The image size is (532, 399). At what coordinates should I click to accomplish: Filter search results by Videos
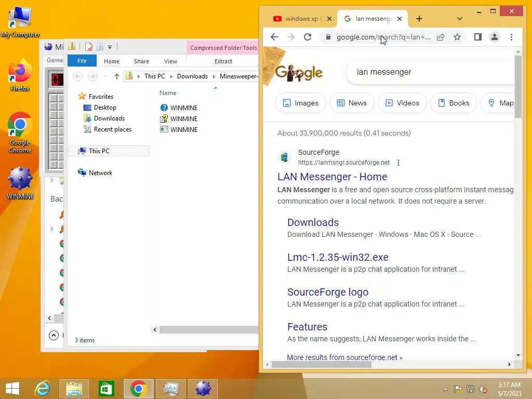pos(402,103)
